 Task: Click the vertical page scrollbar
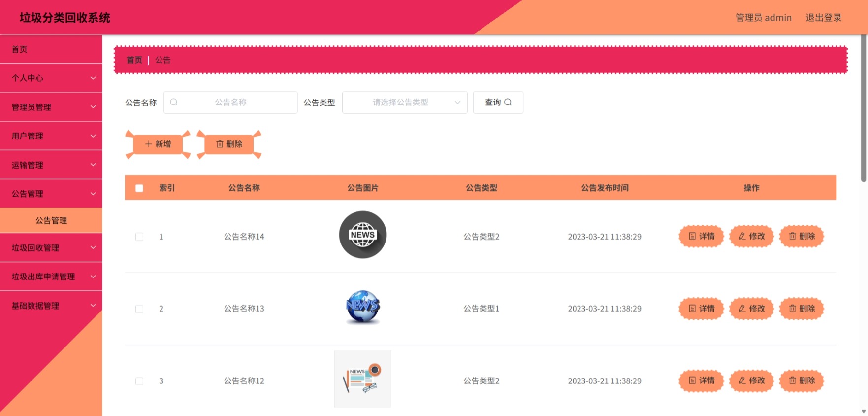(x=864, y=108)
